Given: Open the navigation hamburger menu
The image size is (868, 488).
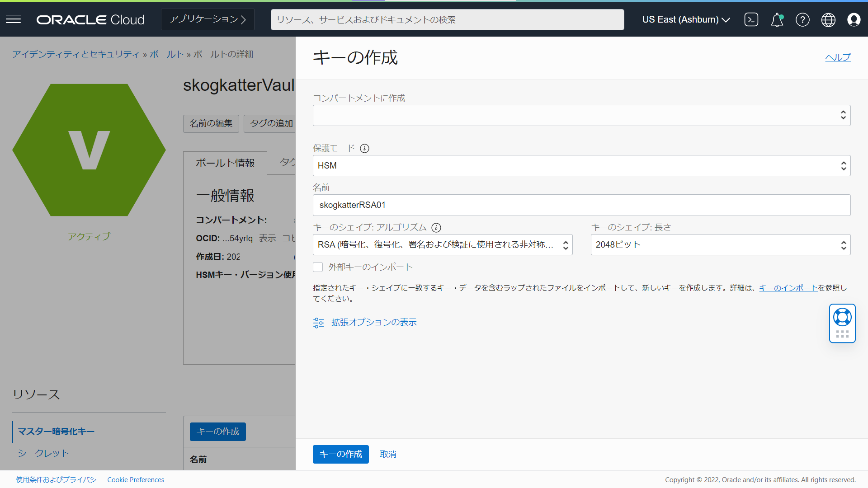Looking at the screenshot, I should click(13, 19).
